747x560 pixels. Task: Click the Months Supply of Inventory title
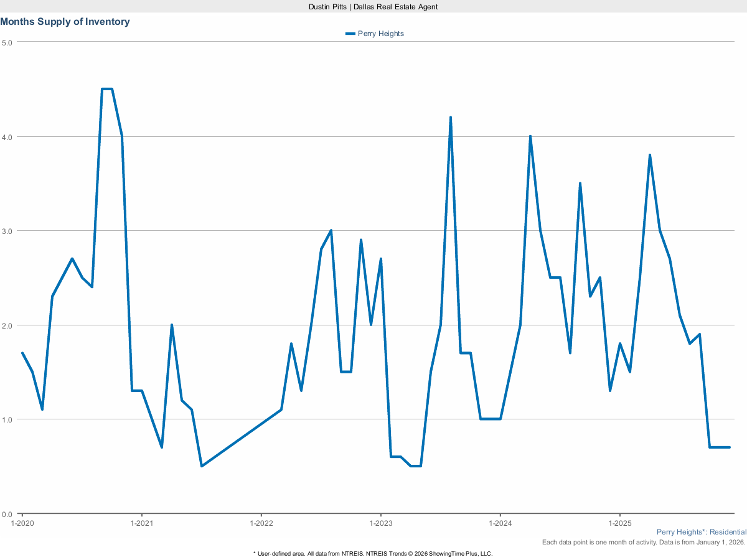[65, 22]
